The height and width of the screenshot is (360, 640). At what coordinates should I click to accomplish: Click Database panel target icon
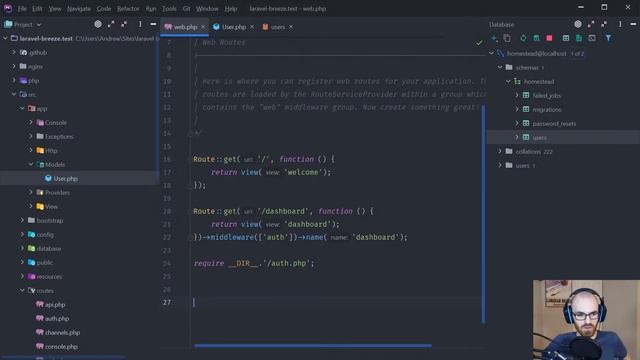578,24
